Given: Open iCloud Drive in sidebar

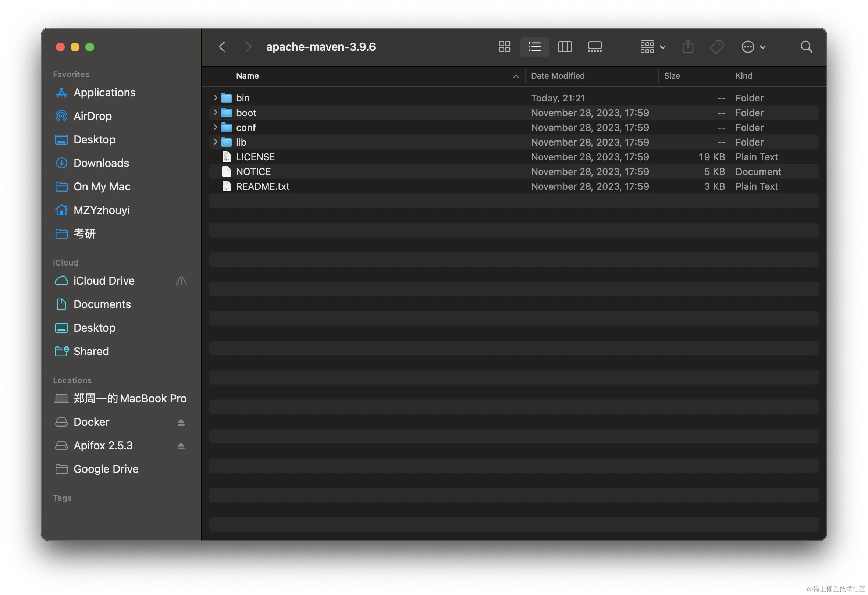Looking at the screenshot, I should pyautogui.click(x=104, y=281).
